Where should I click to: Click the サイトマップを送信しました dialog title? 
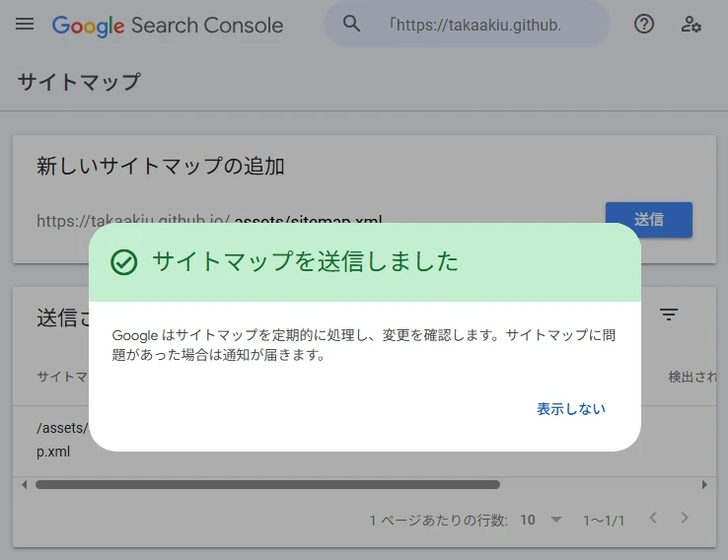pos(305,261)
